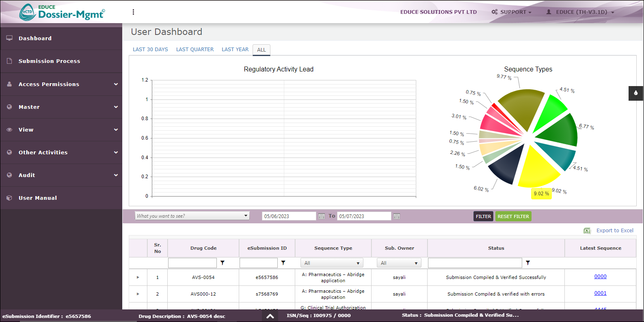The width and height of the screenshot is (644, 322).
Task: Open the From date calendar picker icon
Action: [322, 216]
